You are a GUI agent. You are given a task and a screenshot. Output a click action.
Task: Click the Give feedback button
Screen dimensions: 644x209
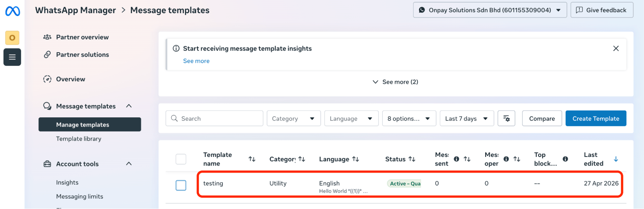pos(602,10)
